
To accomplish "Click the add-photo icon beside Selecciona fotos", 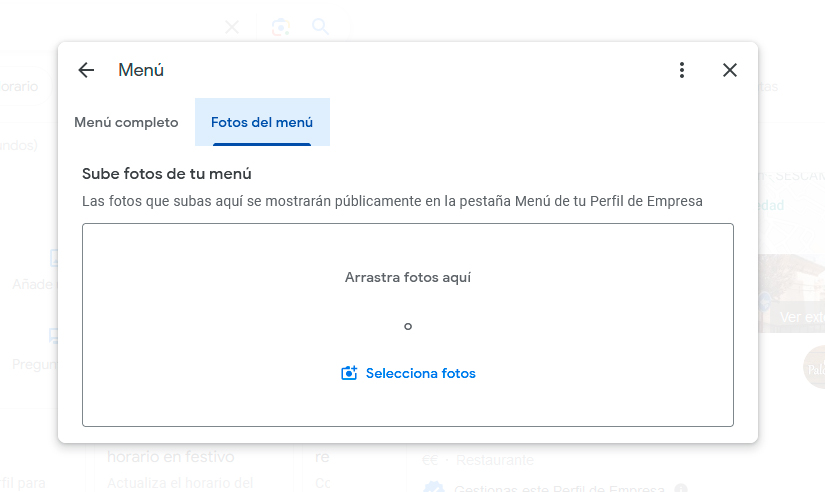I will click(349, 373).
